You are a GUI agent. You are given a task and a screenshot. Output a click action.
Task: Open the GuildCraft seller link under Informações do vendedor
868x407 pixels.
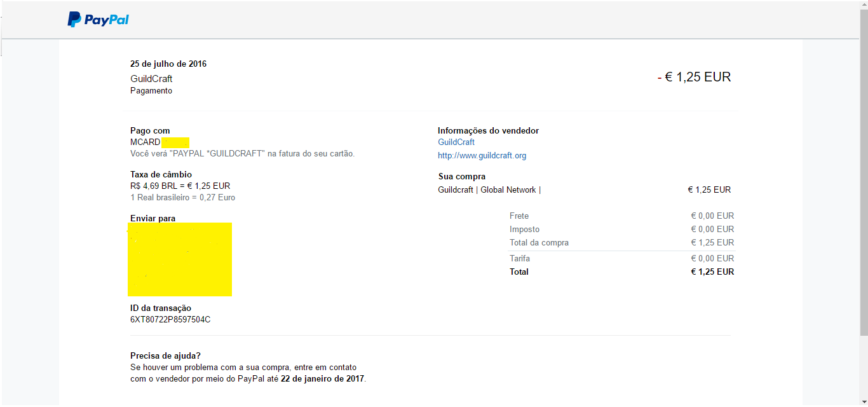pyautogui.click(x=456, y=142)
